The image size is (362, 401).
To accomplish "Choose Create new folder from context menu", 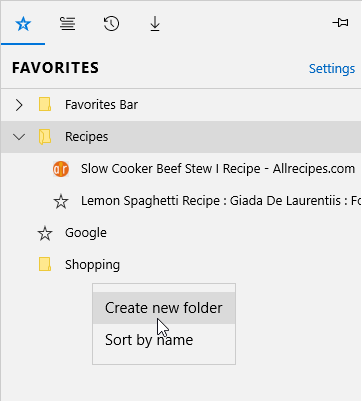I will tap(164, 308).
